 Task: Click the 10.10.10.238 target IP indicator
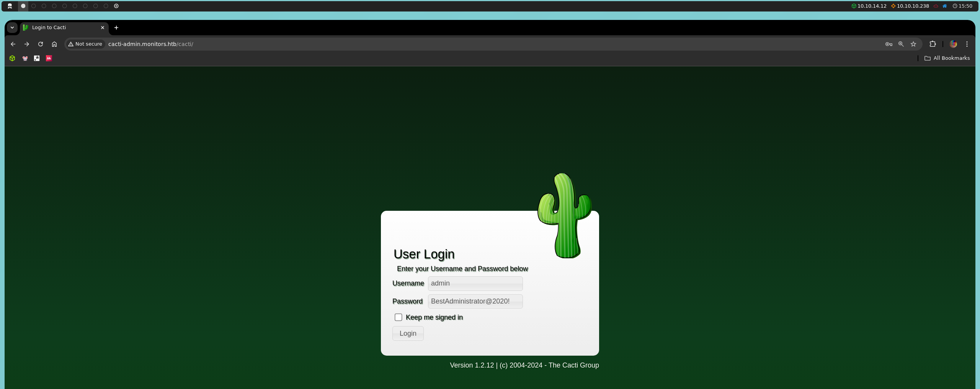tap(910, 6)
